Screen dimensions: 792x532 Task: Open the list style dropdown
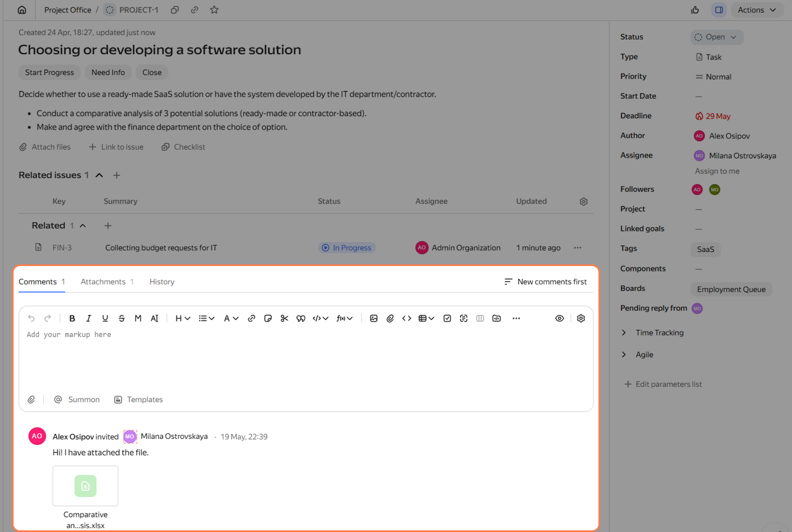tap(207, 319)
